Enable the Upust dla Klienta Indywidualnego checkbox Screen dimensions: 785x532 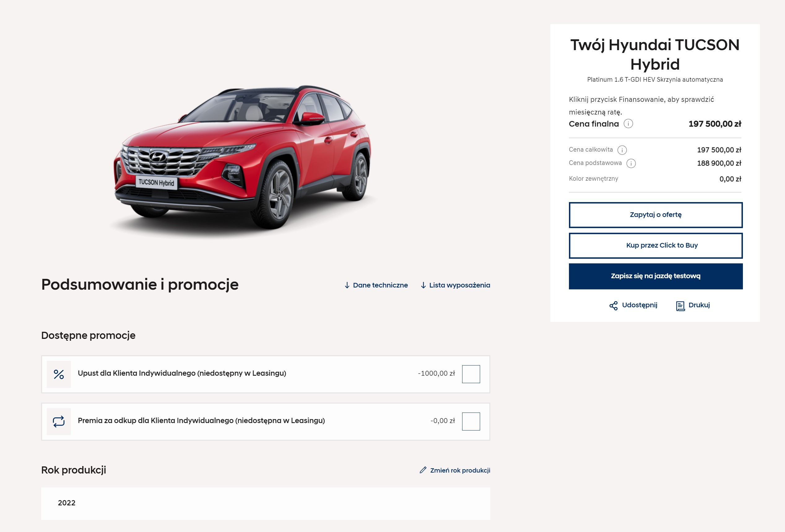tap(471, 374)
